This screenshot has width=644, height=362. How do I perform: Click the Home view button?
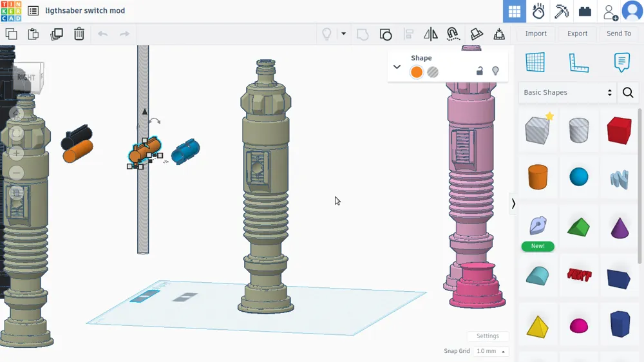[x=17, y=113]
